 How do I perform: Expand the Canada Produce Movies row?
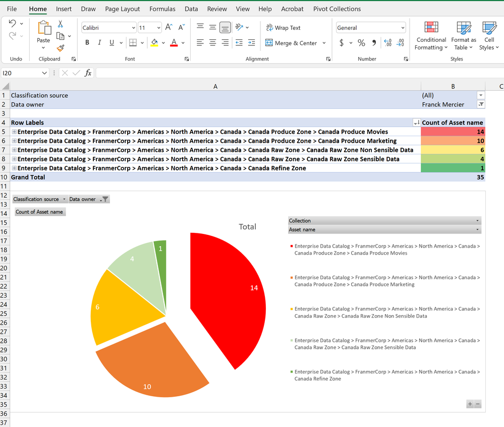tap(14, 132)
